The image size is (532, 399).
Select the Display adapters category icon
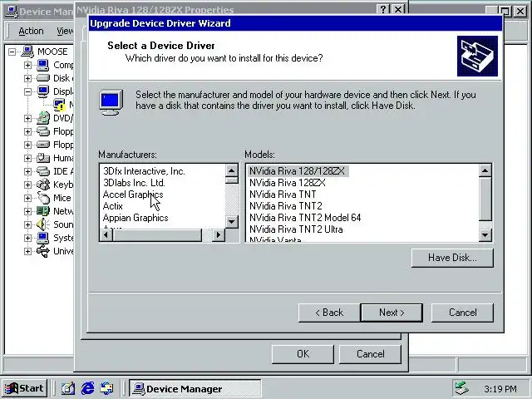pos(42,91)
